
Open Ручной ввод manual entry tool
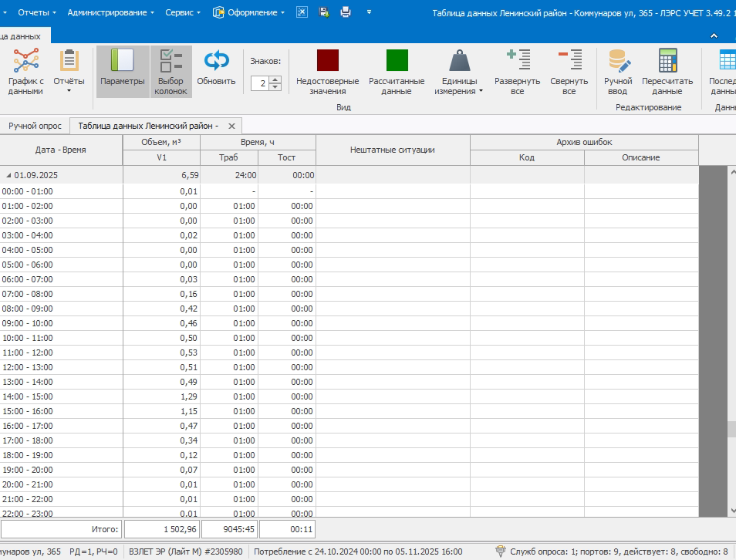(x=618, y=71)
